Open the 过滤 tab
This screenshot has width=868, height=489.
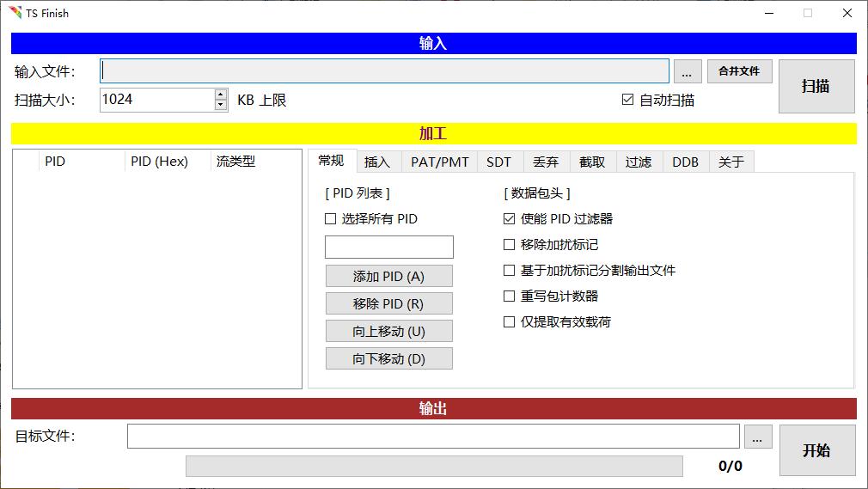coord(639,162)
